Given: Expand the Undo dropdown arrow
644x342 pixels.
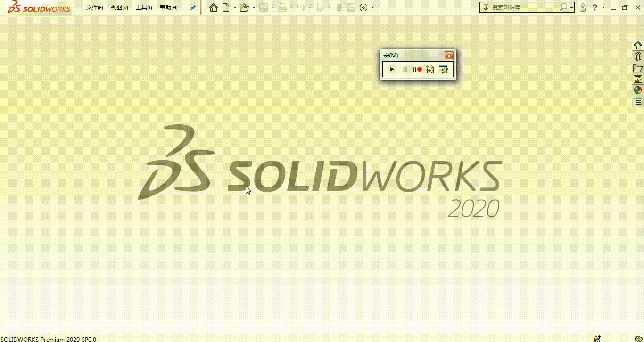Looking at the screenshot, I should pyautogui.click(x=310, y=8).
